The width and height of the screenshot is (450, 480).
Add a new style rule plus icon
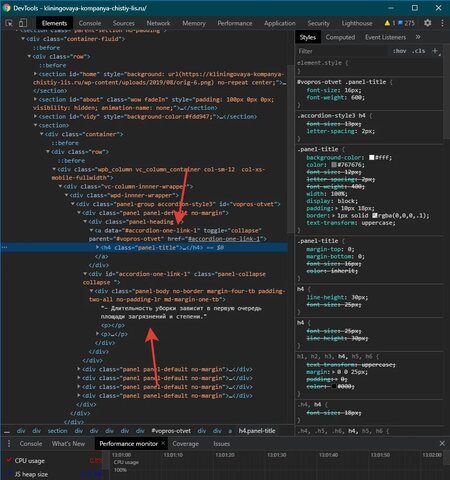click(435, 51)
